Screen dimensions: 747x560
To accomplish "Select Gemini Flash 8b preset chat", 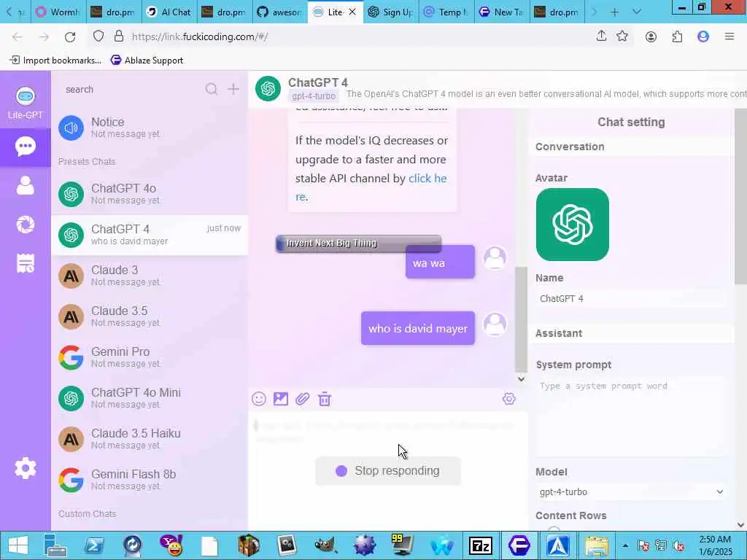I will point(150,480).
